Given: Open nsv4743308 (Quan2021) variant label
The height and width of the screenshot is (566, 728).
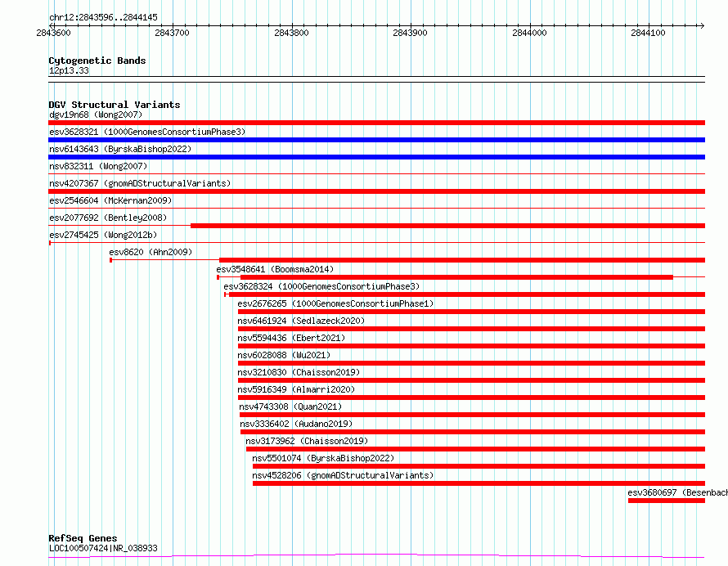Looking at the screenshot, I should coord(290,407).
